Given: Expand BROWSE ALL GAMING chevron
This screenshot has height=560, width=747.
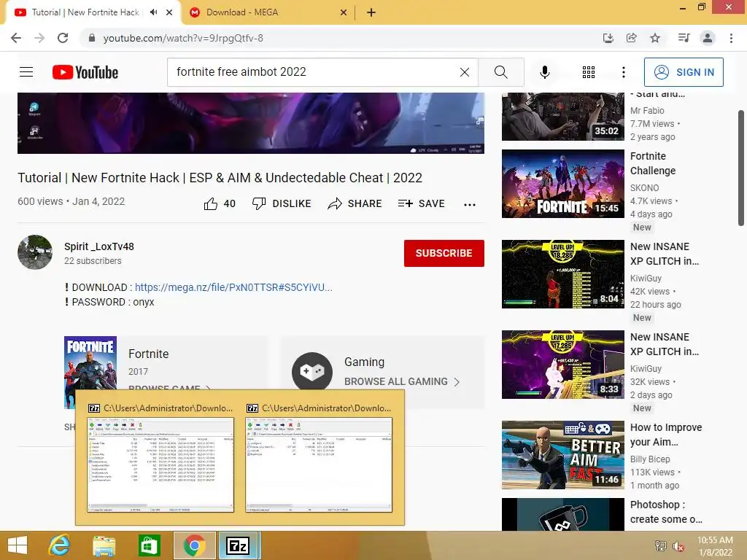Looking at the screenshot, I should (457, 382).
